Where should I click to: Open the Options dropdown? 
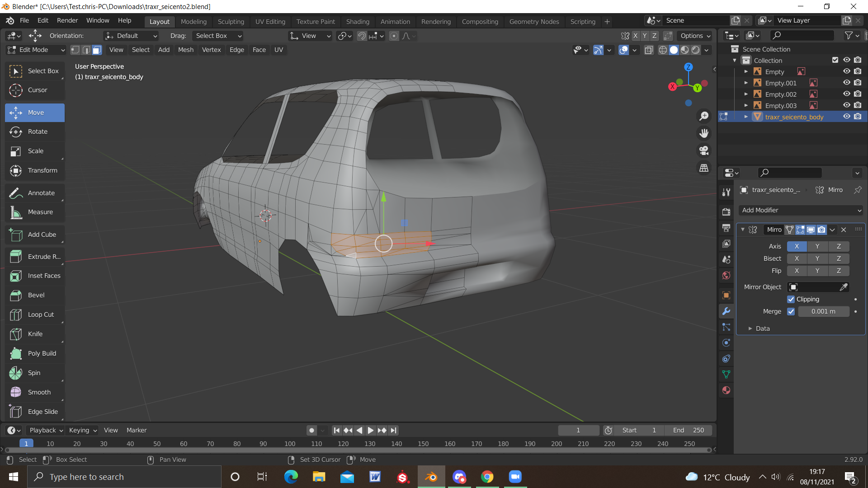pos(695,36)
